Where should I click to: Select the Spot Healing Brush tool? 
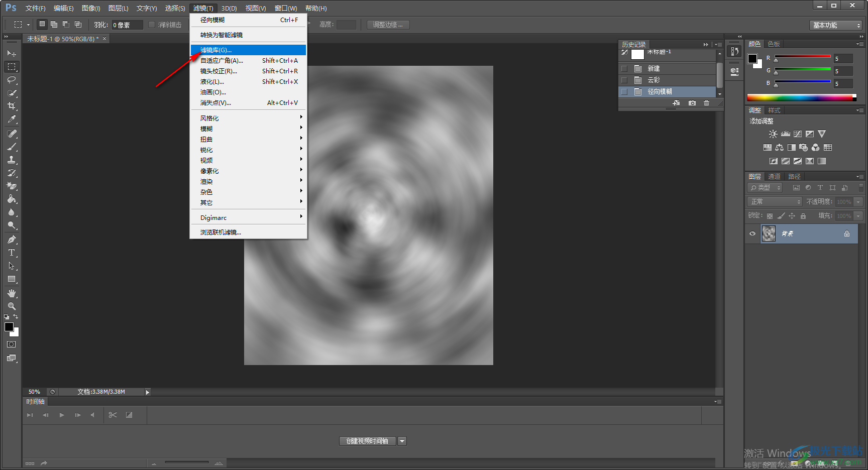click(x=12, y=134)
